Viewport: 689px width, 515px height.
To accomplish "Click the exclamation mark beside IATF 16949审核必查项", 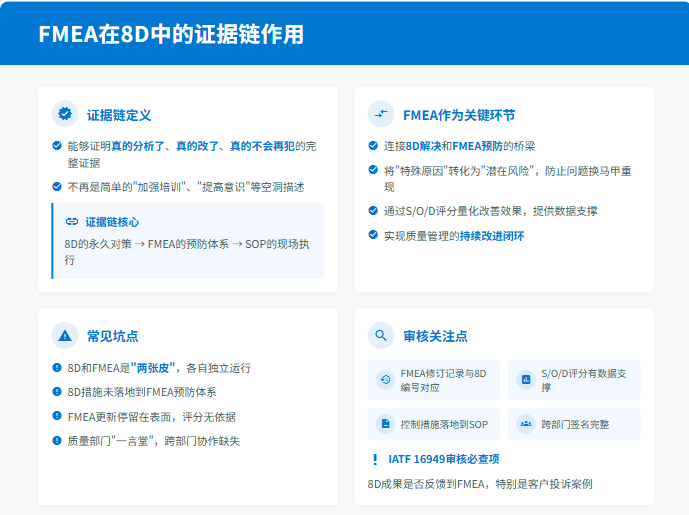I will click(374, 460).
